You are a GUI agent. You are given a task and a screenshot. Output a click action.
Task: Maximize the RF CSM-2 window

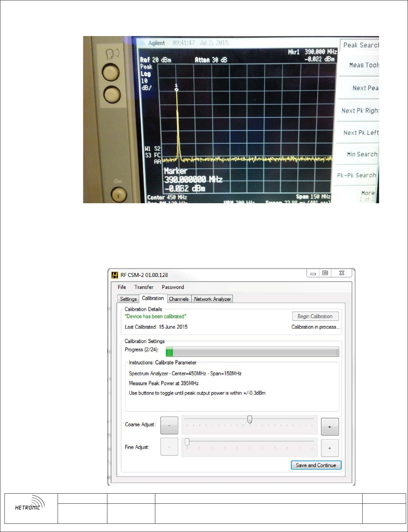pos(325,273)
